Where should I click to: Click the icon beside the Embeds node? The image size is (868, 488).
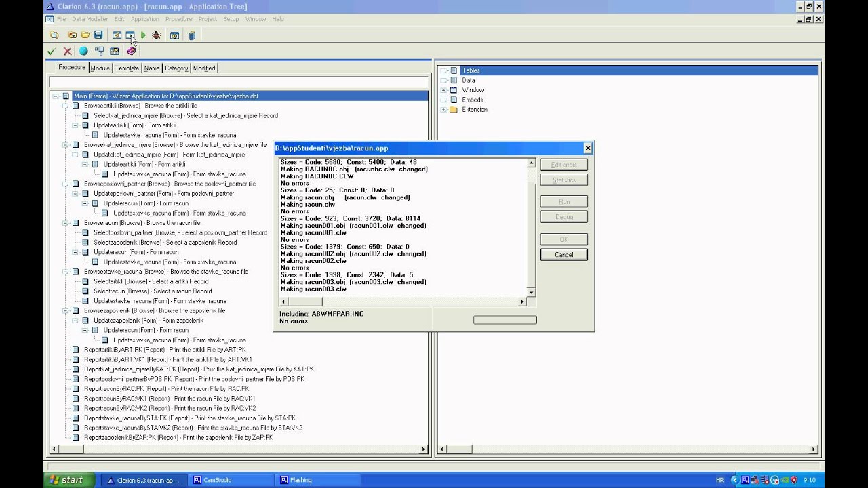click(454, 100)
